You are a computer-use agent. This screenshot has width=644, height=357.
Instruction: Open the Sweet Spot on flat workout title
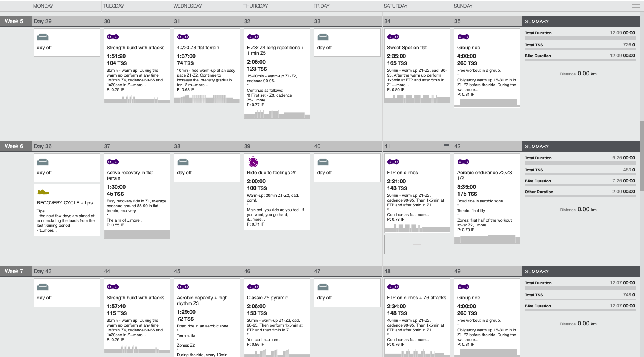[407, 48]
